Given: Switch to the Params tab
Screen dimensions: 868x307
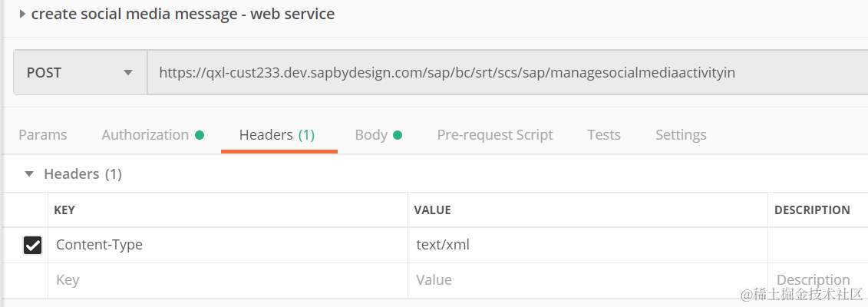Looking at the screenshot, I should pos(42,135).
